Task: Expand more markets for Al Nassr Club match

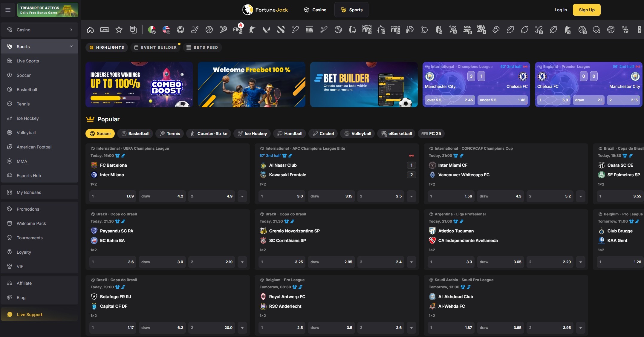Action: pos(412,196)
